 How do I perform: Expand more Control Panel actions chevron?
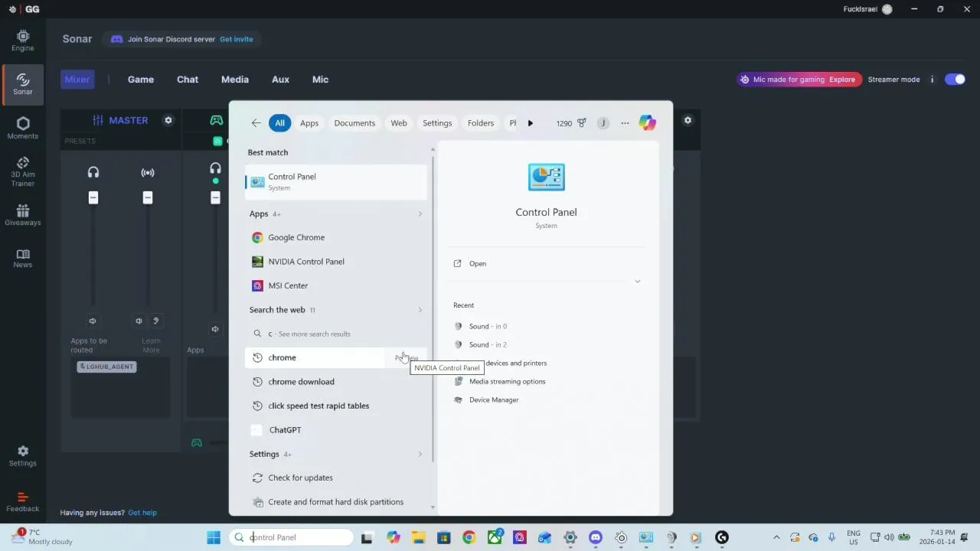click(637, 282)
